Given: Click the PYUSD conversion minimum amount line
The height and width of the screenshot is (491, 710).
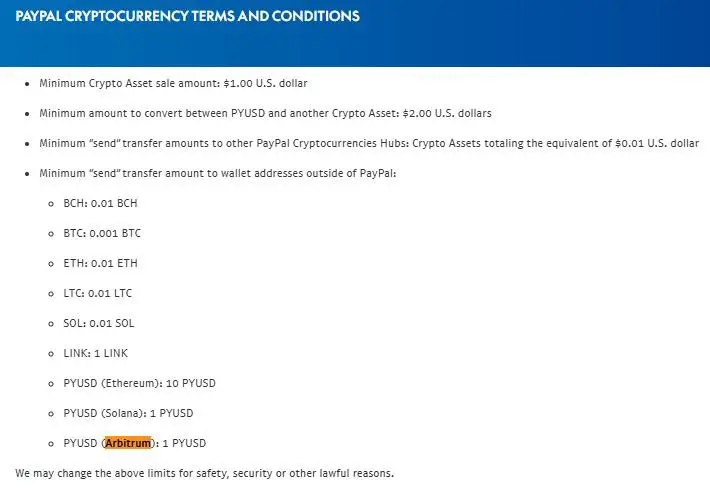Looking at the screenshot, I should pyautogui.click(x=265, y=113).
